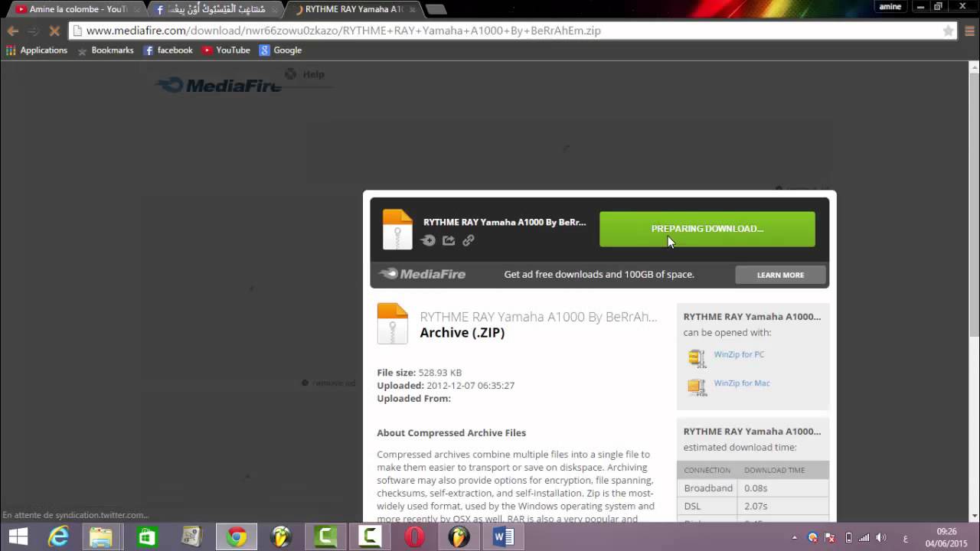
Task: Click 'Uploaded: 2012-12-07 06:35:27' text
Action: 446,386
